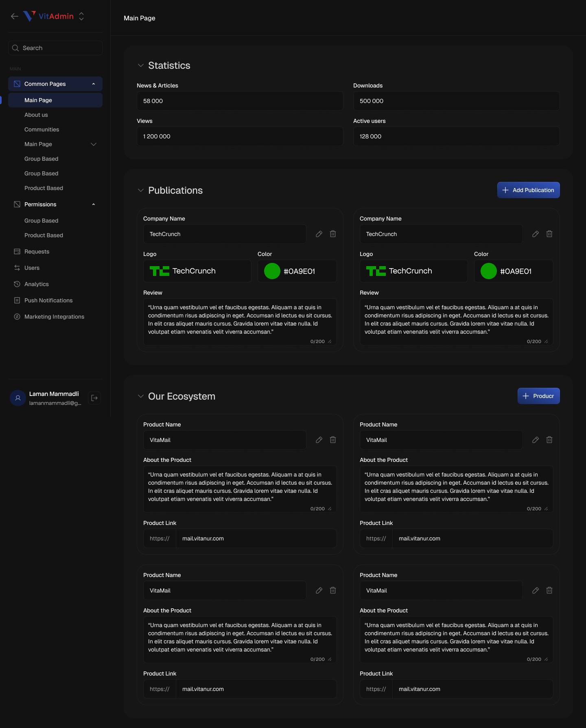Click the magnifier icon in the Search box
Image resolution: width=586 pixels, height=728 pixels.
[x=15, y=48]
